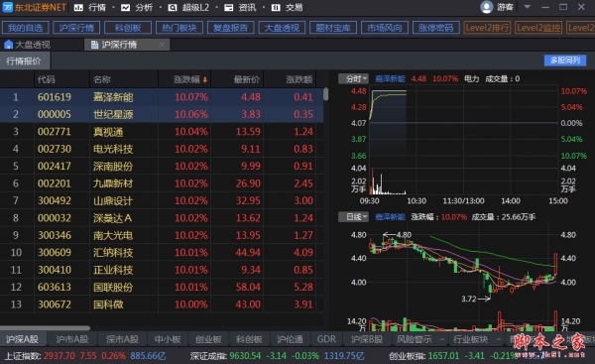The width and height of the screenshot is (595, 364).
Task: Switch to GDR bottom tab
Action: click(x=326, y=339)
